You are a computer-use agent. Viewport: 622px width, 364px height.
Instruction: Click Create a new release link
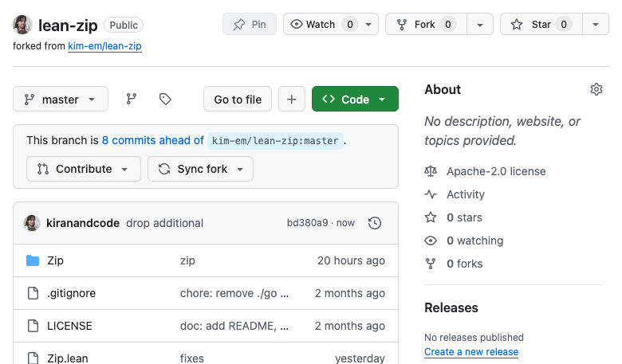(x=471, y=351)
